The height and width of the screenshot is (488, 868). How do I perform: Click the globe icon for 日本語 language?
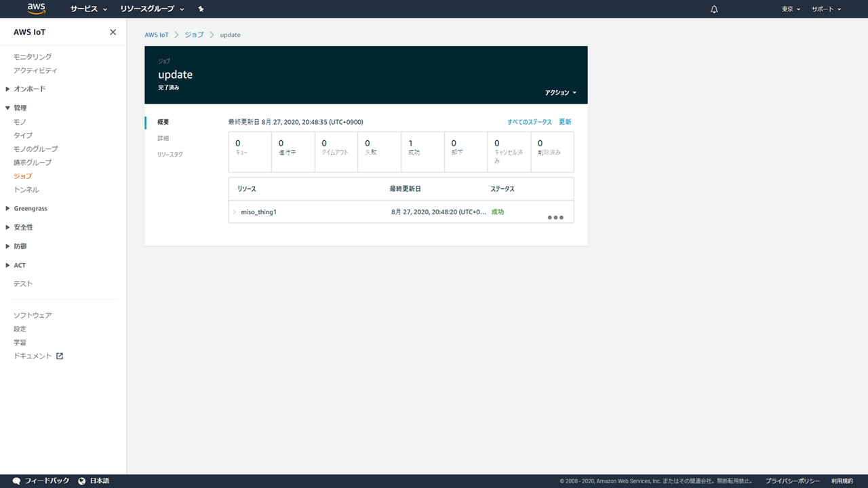pyautogui.click(x=82, y=481)
